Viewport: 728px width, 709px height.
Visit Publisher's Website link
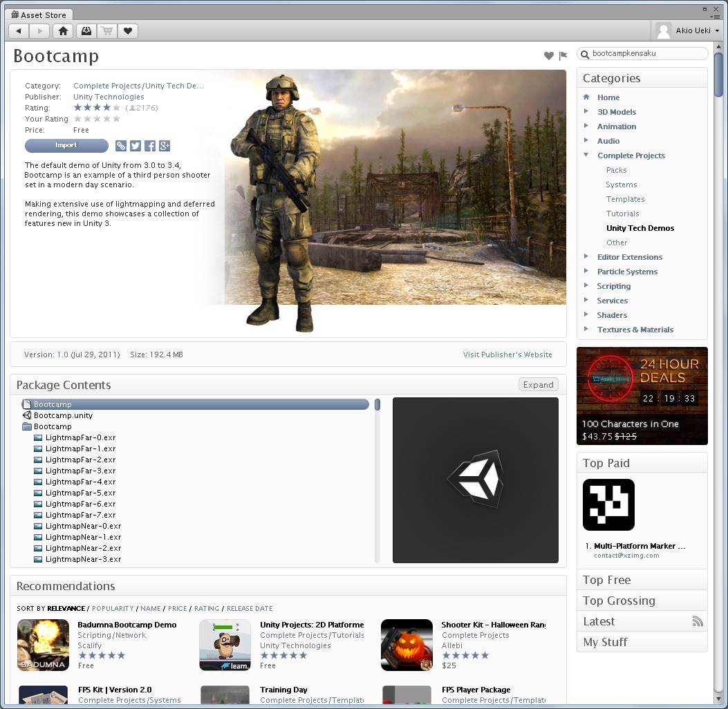coord(507,354)
